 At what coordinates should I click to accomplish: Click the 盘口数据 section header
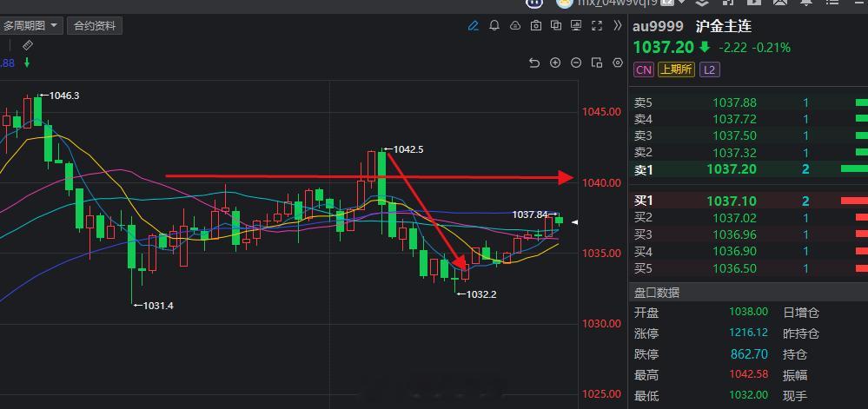[657, 293]
